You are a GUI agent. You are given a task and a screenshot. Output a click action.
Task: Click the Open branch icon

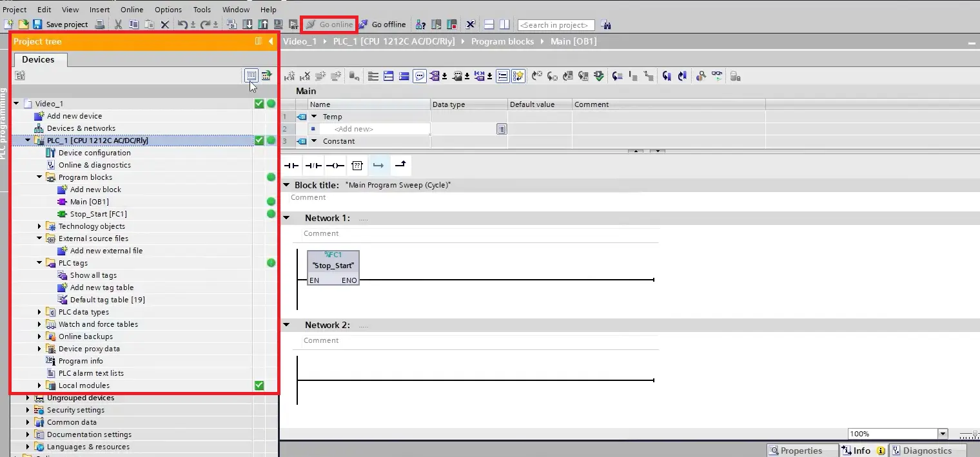pos(378,166)
